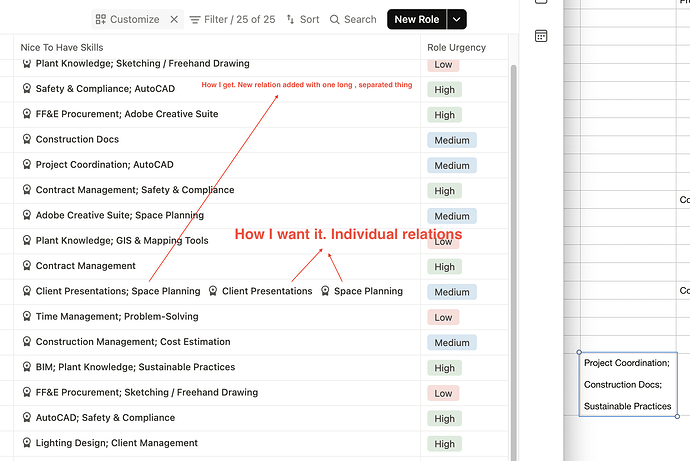This screenshot has width=690, height=461.
Task: Click skill icon for Client Presentations; Space Planning
Action: pos(27,291)
